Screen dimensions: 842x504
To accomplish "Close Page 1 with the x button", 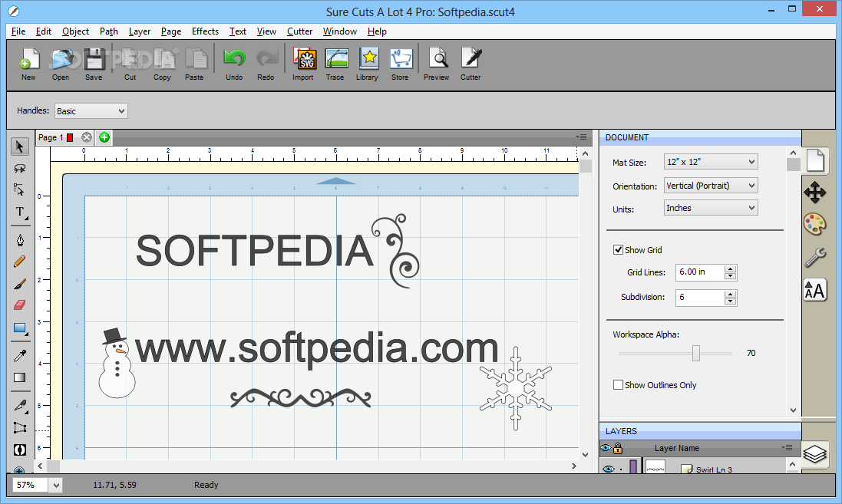I will pos(87,137).
